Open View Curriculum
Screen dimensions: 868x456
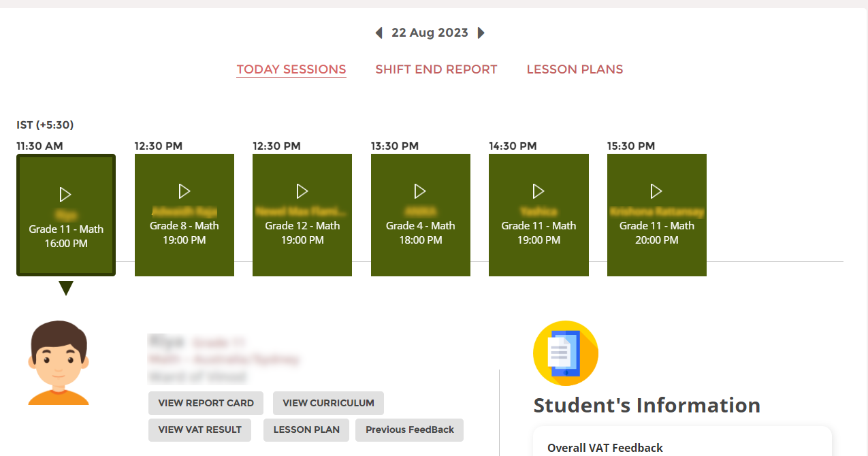pyautogui.click(x=328, y=403)
